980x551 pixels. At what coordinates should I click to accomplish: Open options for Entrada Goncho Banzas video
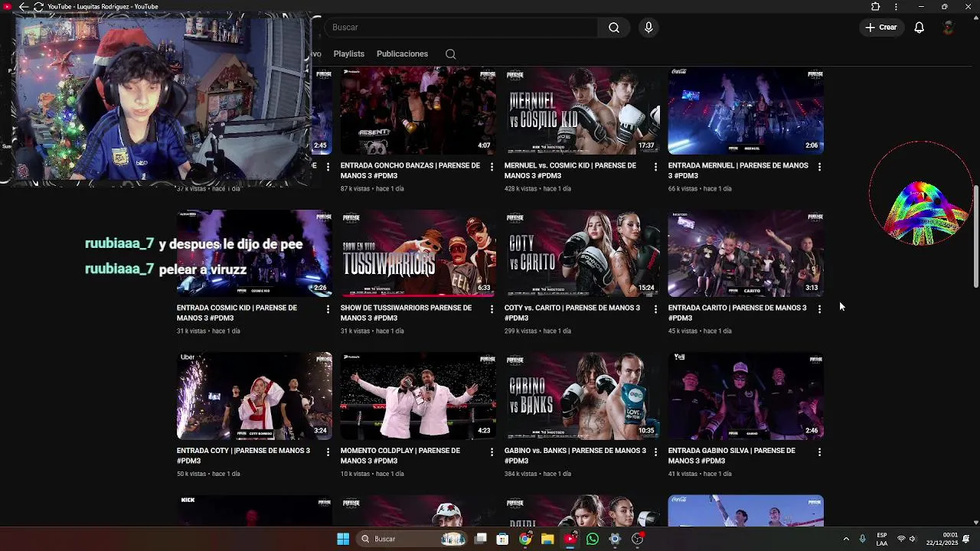click(x=492, y=166)
